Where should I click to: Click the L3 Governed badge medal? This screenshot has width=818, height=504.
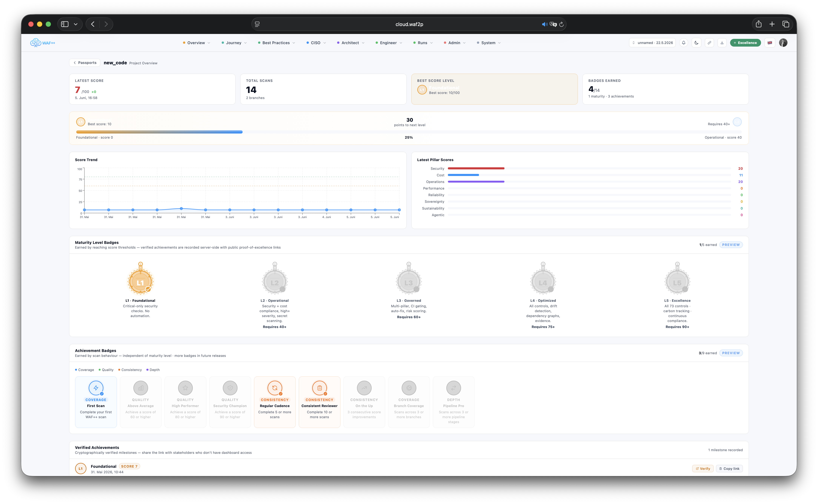409,279
